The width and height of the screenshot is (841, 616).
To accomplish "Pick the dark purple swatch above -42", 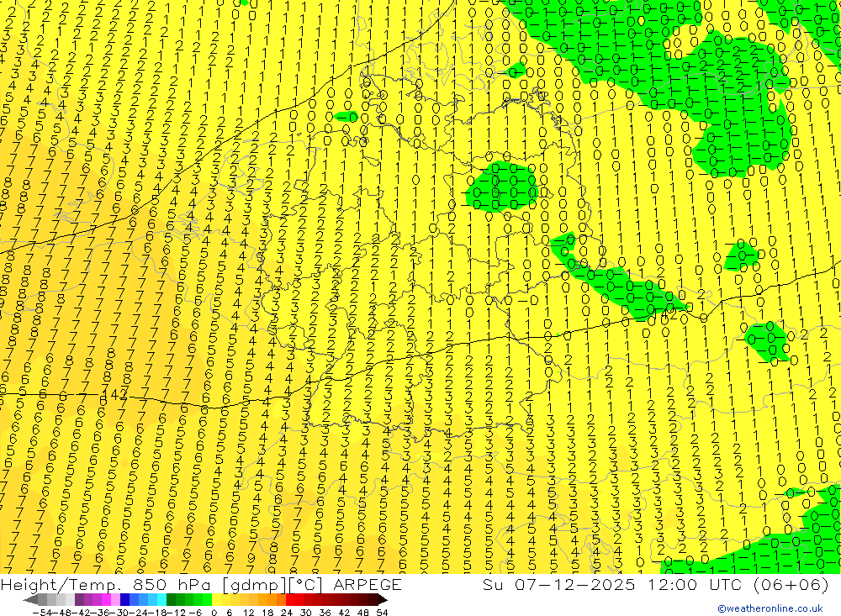I will point(79,600).
